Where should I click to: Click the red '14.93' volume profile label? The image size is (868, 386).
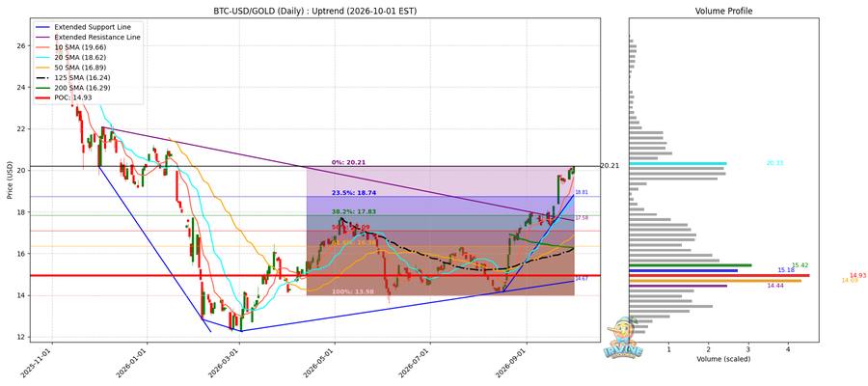point(857,275)
